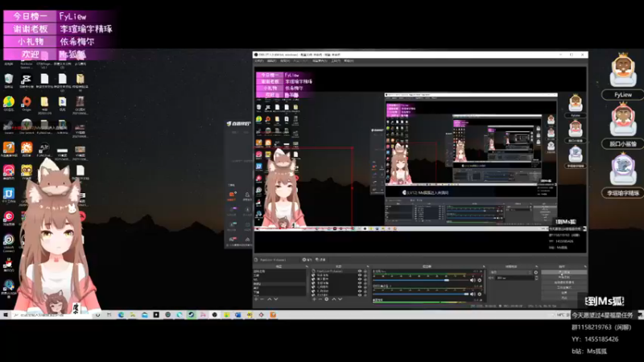Toggle visibility eye of fifth source row
Viewport: 644px width, 362px height.
click(360, 287)
